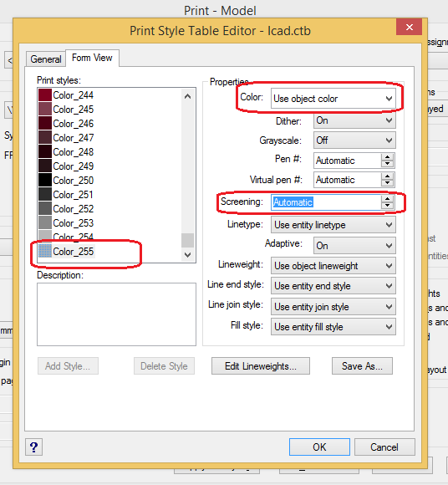Image resolution: width=448 pixels, height=485 pixels.
Task: Expand the Line join style dropdown
Action: pyautogui.click(x=333, y=307)
